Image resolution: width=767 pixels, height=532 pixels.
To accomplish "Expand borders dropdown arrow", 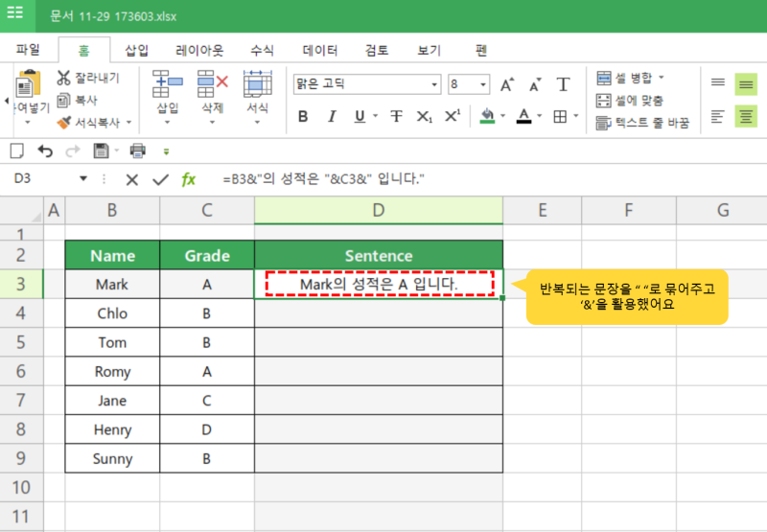I will click(576, 116).
